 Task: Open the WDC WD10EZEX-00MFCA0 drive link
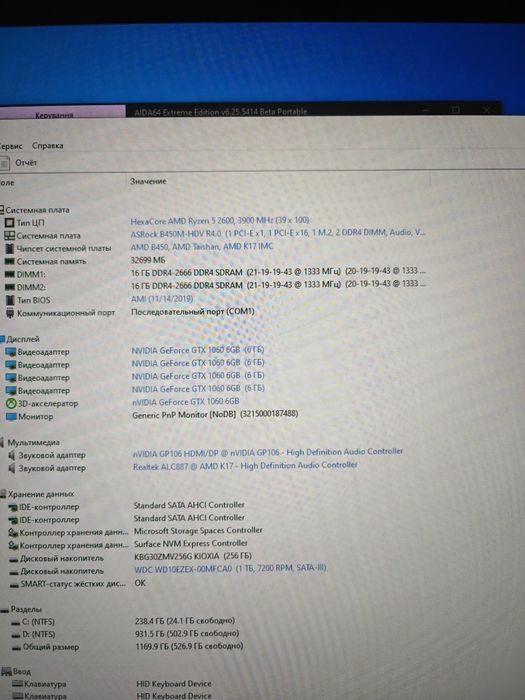pos(230,569)
